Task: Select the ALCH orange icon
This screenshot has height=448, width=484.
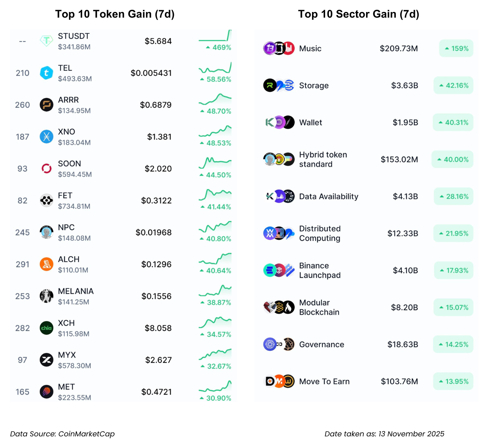Action: pos(47,264)
